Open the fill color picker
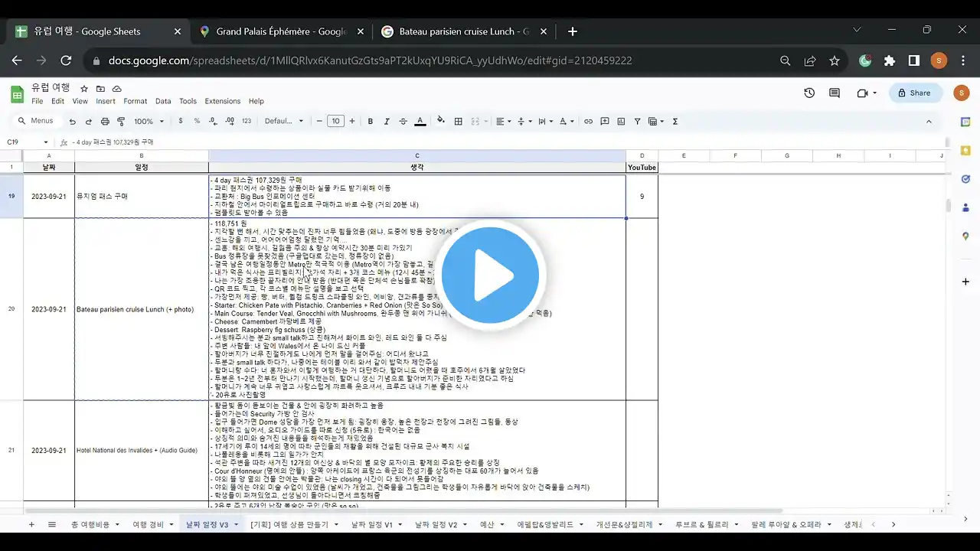The height and width of the screenshot is (551, 980). coord(441,121)
